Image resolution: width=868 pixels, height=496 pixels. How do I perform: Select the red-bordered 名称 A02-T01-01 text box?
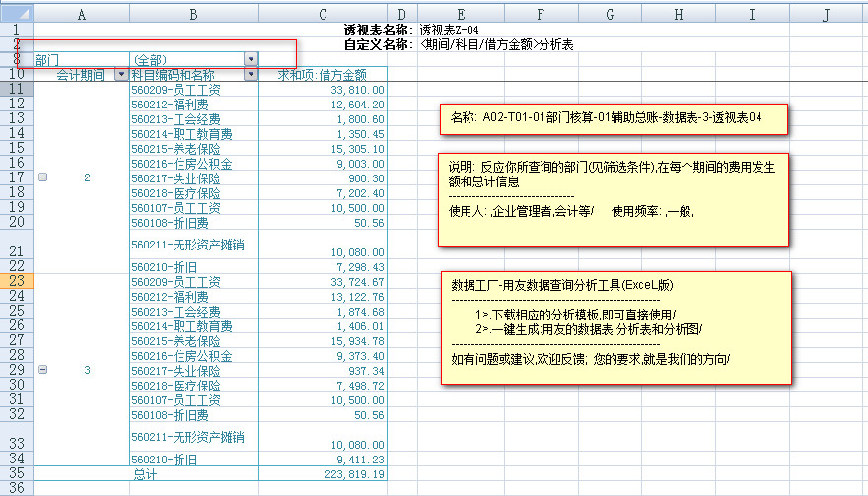coord(615,118)
